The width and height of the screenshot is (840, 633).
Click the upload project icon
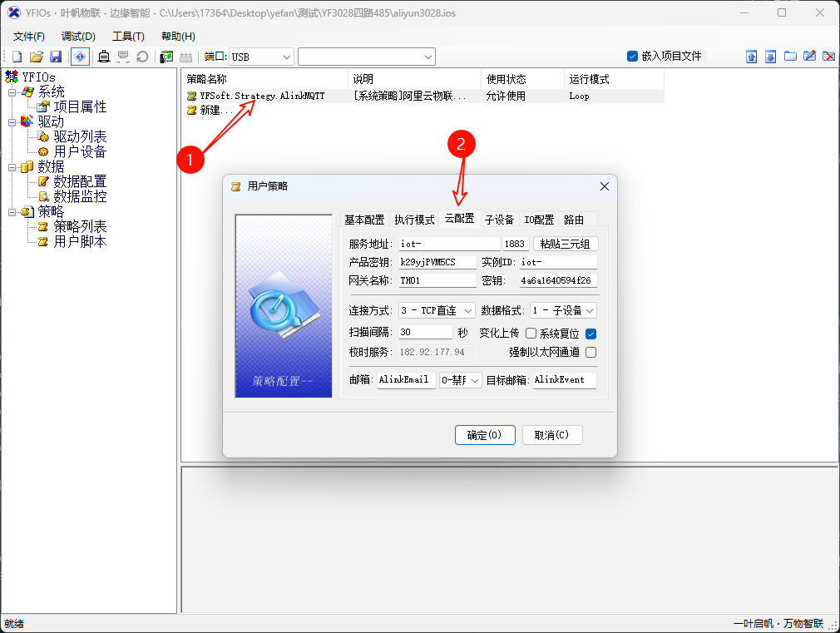[x=751, y=56]
